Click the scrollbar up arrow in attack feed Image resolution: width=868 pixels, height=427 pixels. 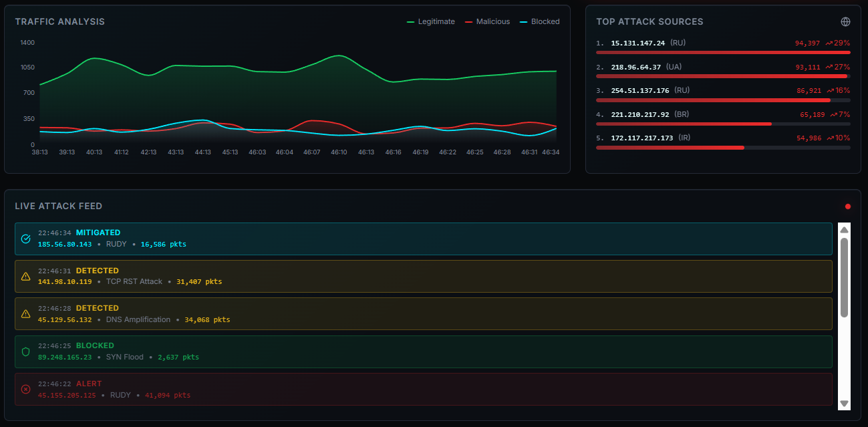[x=844, y=230]
